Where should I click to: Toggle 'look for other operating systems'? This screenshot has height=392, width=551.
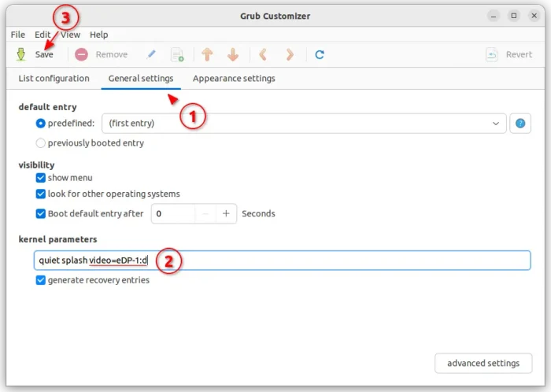tap(41, 194)
